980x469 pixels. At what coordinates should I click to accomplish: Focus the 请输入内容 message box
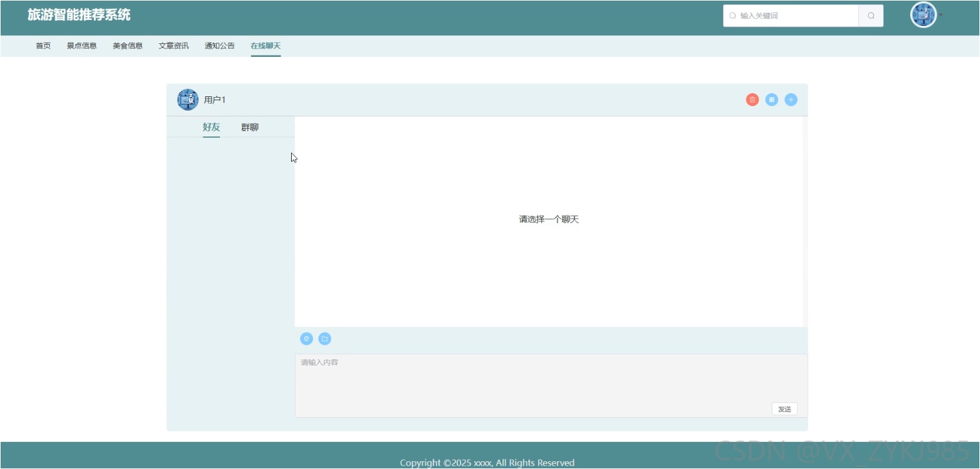[551, 386]
